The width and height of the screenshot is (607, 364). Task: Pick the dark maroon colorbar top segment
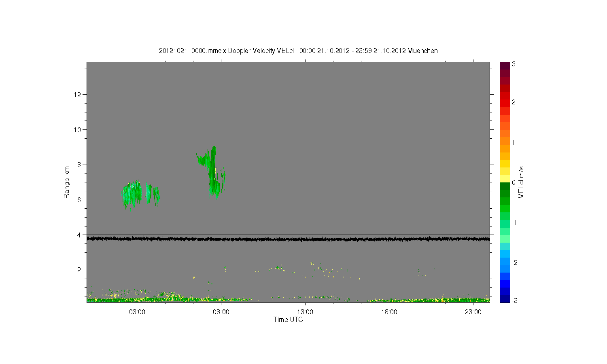(x=505, y=66)
